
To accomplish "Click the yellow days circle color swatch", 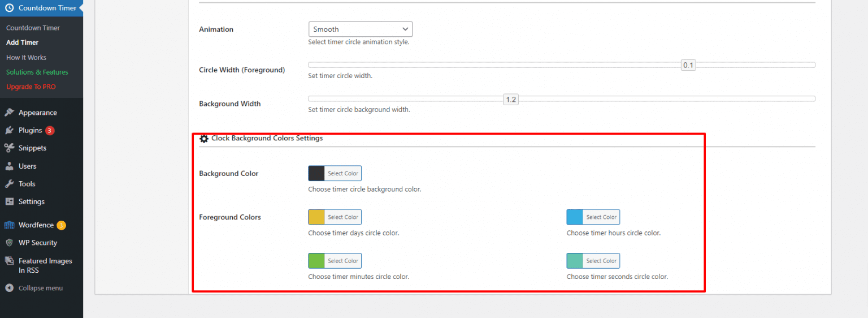I will [x=316, y=217].
